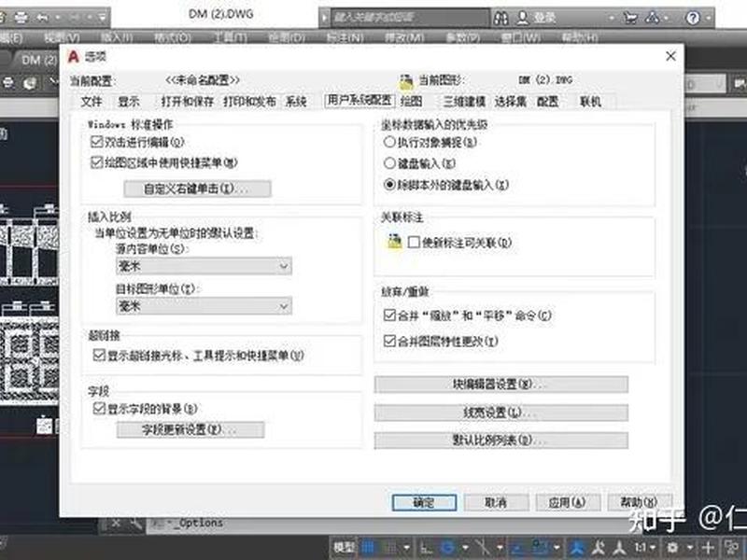Click the user sign-in (登录) icon
The width and height of the screenshot is (747, 560).
(523, 18)
